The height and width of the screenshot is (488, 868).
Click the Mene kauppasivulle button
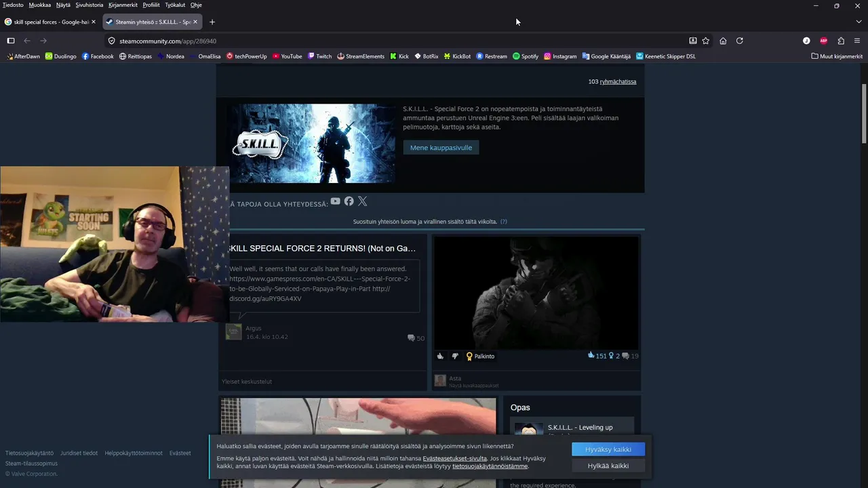tap(441, 148)
